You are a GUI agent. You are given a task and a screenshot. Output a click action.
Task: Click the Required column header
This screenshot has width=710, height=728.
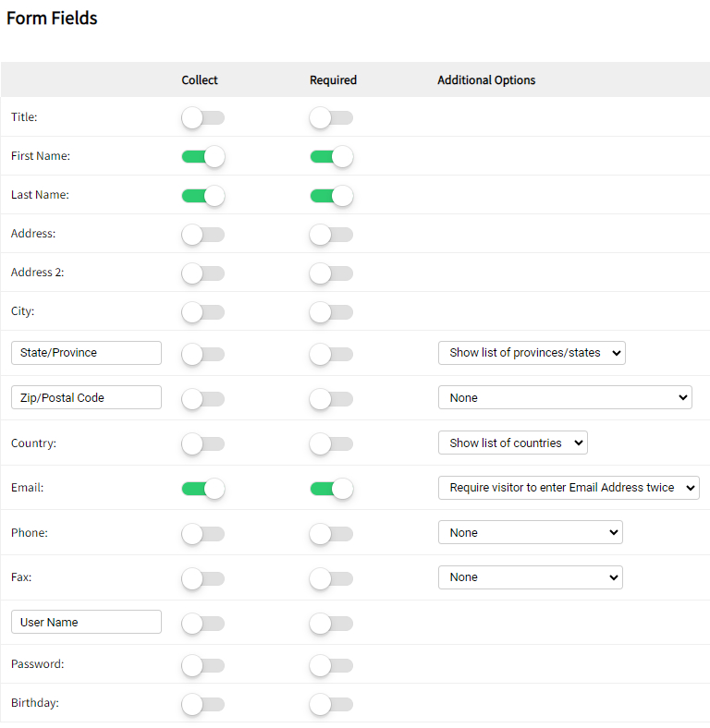[x=333, y=79]
